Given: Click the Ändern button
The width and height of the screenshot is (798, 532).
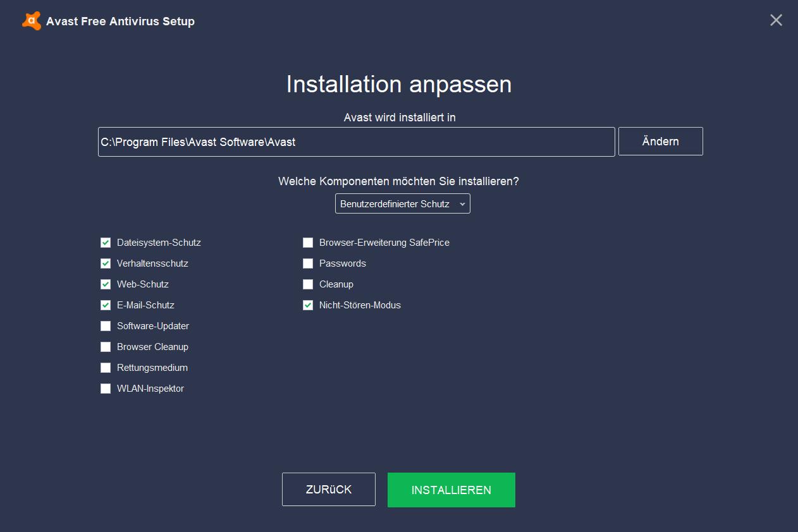Looking at the screenshot, I should (x=661, y=142).
